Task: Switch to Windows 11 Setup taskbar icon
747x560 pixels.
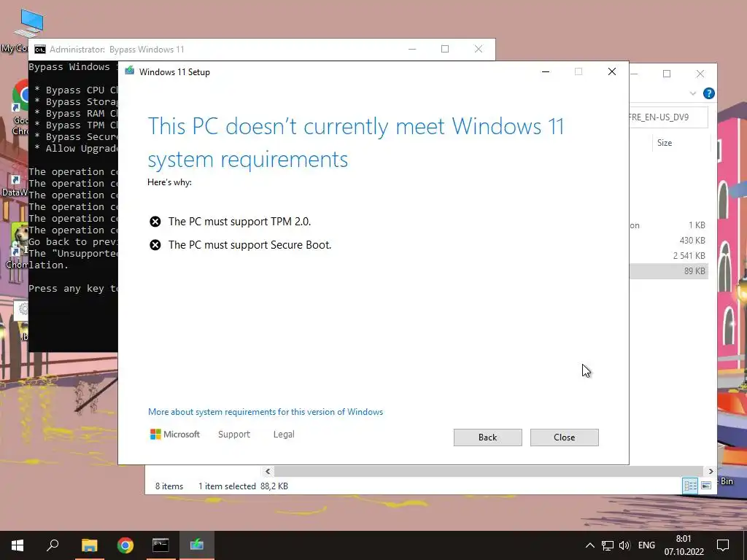Action: 197,545
